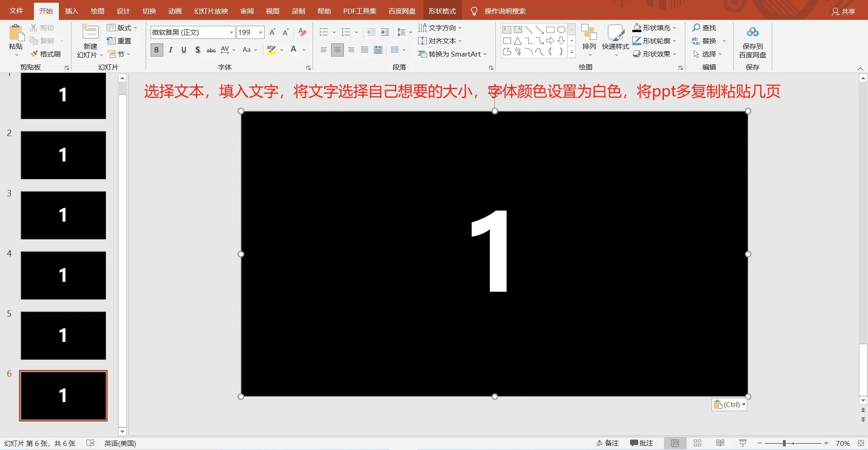Toggle italic formatting
Viewport: 868px width, 450px height.
(170, 50)
